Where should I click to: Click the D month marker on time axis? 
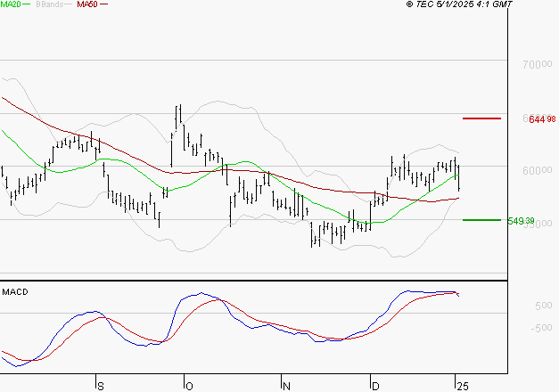coord(375,386)
